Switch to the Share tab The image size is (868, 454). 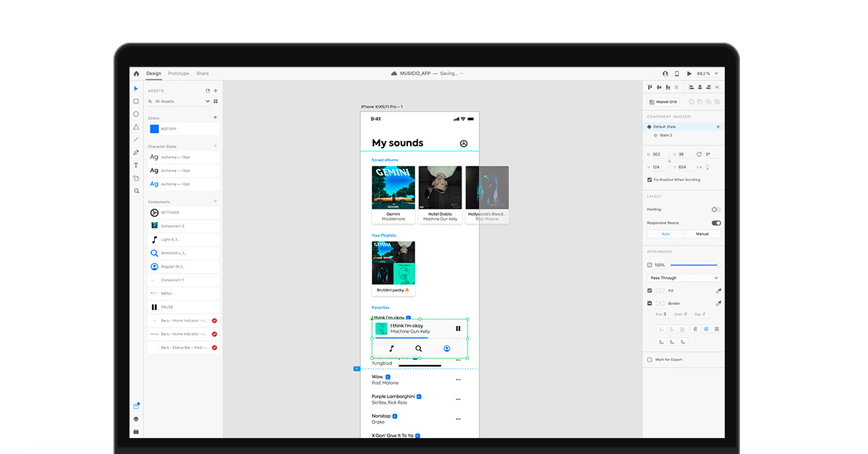(x=203, y=74)
